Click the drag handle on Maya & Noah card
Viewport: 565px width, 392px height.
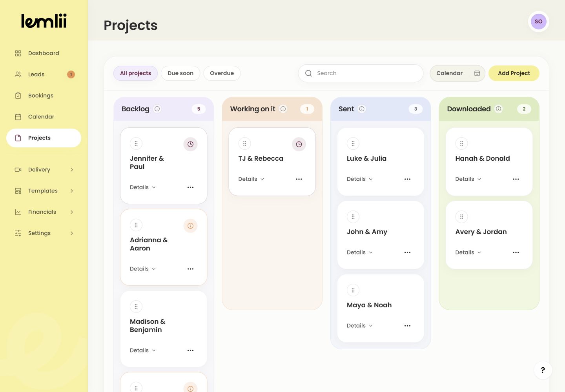pyautogui.click(x=353, y=290)
